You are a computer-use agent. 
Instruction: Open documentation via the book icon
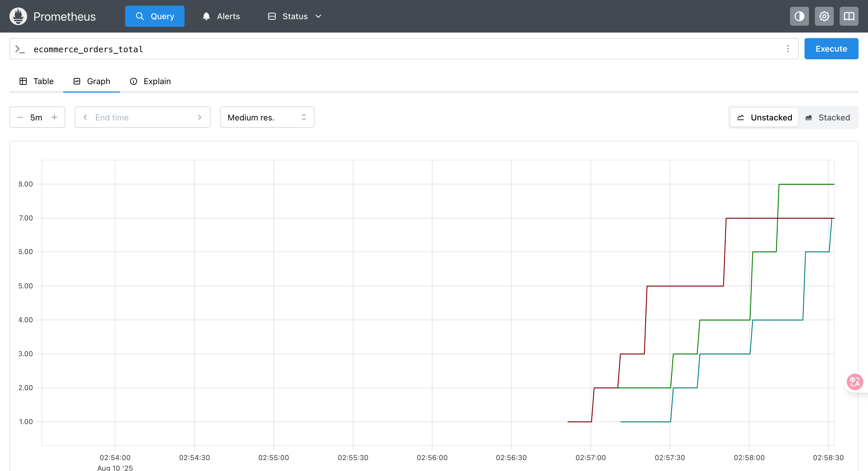849,16
